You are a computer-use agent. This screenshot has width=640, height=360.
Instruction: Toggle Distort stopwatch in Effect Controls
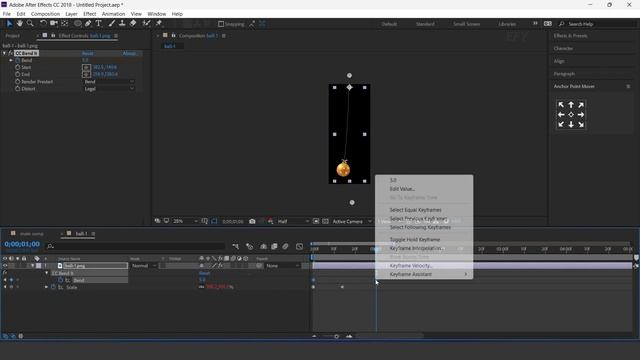click(18, 89)
